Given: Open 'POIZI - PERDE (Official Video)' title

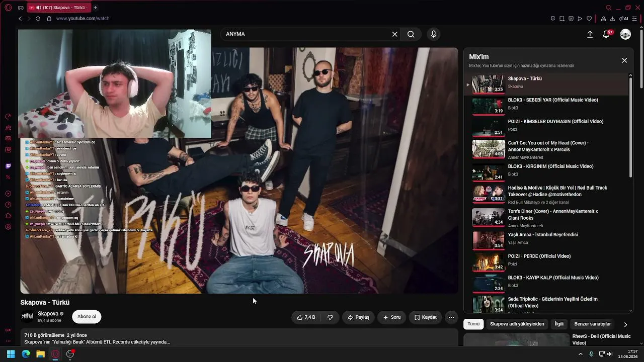Looking at the screenshot, I should click(x=539, y=256).
